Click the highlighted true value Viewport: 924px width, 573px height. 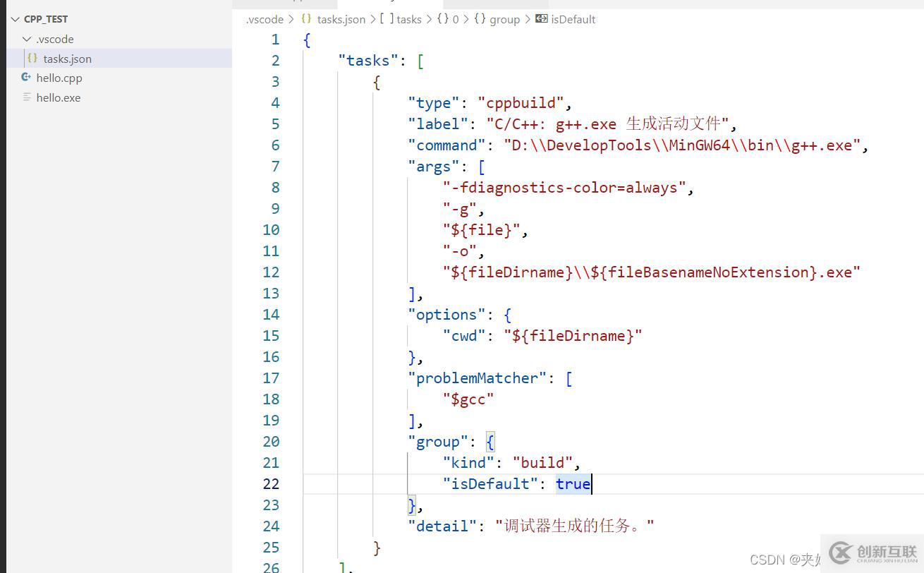pyautogui.click(x=573, y=484)
